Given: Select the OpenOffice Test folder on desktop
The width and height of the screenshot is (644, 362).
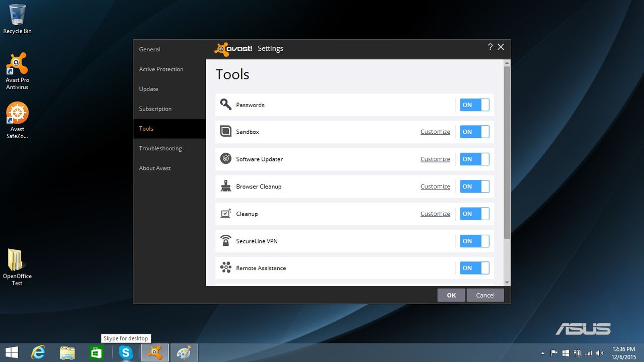Looking at the screenshot, I should coord(17,267).
